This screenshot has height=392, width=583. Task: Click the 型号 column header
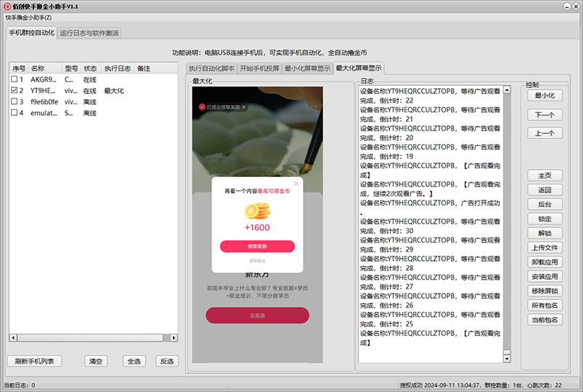[x=71, y=68]
